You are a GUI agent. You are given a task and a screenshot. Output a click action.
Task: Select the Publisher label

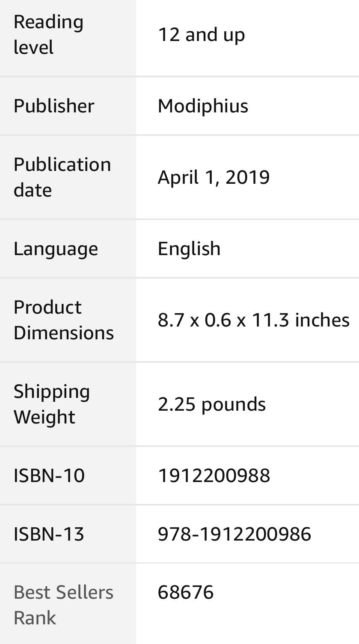54,106
